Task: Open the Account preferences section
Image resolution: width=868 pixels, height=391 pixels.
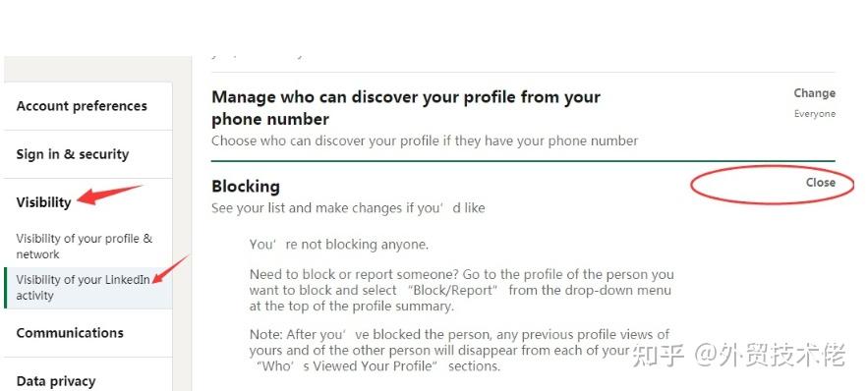Action: click(82, 106)
